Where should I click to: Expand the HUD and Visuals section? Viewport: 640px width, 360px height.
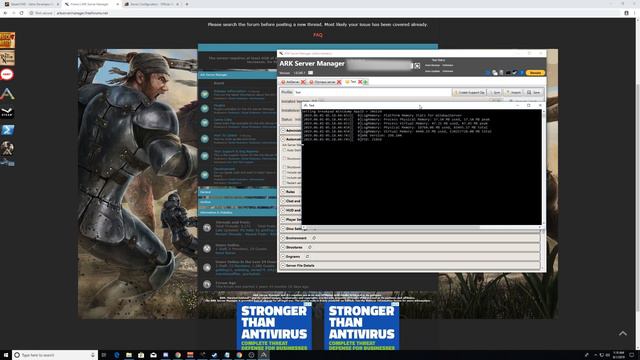pyautogui.click(x=283, y=210)
